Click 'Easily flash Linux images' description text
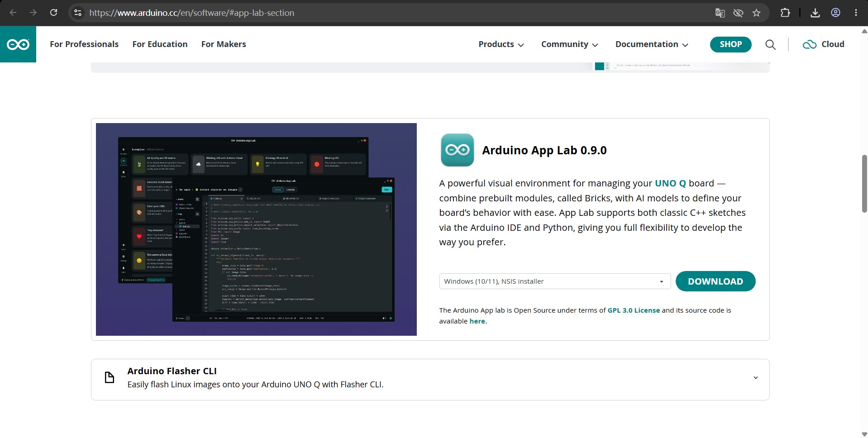Image resolution: width=868 pixels, height=438 pixels. click(255, 385)
